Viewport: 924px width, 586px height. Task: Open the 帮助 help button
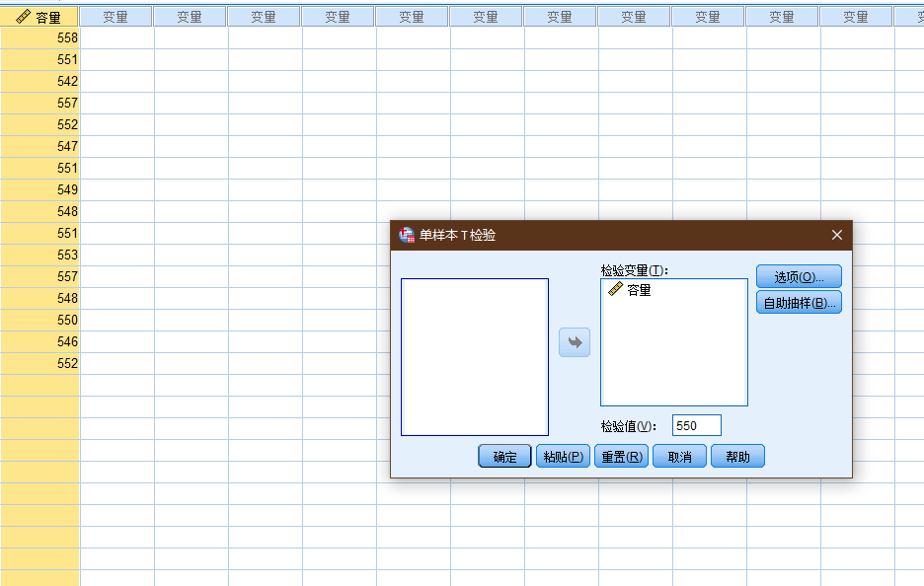pos(737,457)
